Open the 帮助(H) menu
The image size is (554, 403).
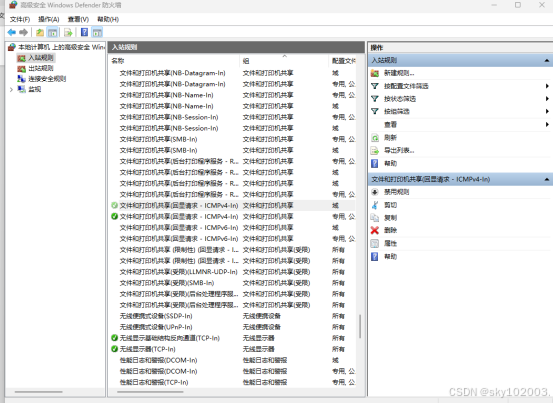point(108,19)
